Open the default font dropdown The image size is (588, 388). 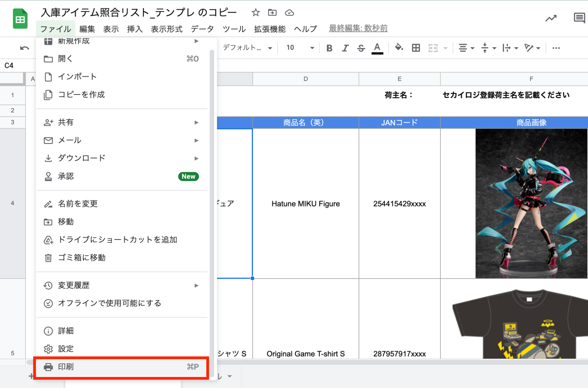[247, 48]
